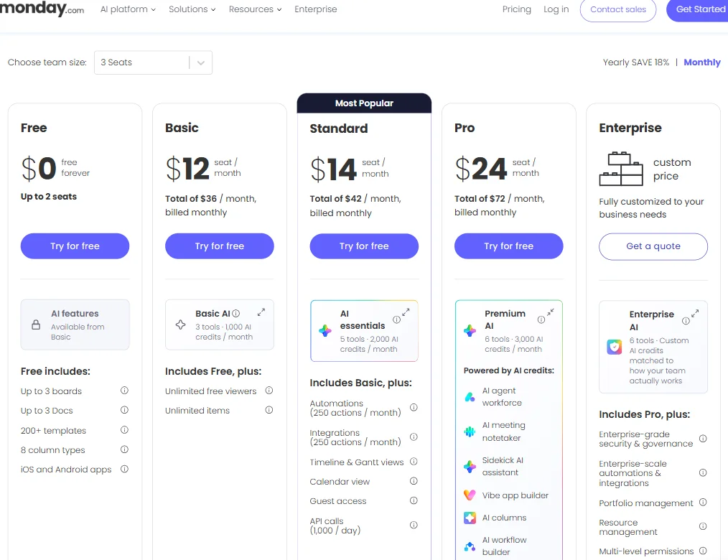Click info icon in AI essentials card
Screen dimensions: 728x560
coord(396,319)
